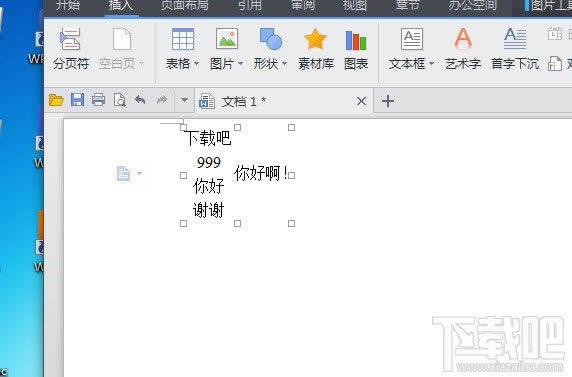This screenshot has width=572, height=377.
Task: Expand the 形状 dropdown arrow
Action: (285, 64)
